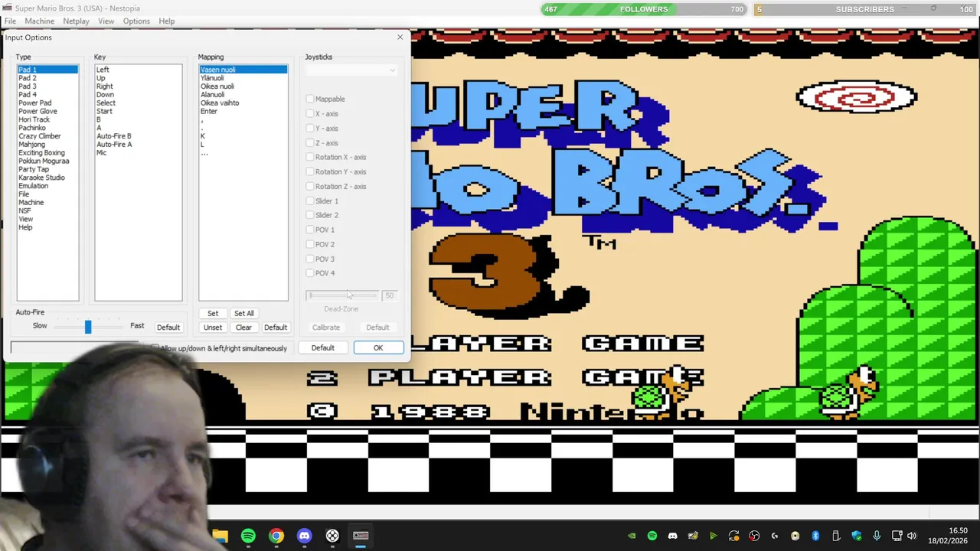Adjust the Auto-Fire speed slider handle
980x551 pixels.
pos(88,327)
